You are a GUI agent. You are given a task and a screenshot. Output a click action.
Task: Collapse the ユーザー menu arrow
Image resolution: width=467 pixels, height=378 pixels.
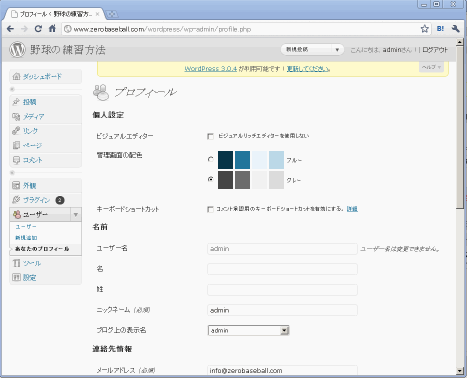tap(76, 214)
